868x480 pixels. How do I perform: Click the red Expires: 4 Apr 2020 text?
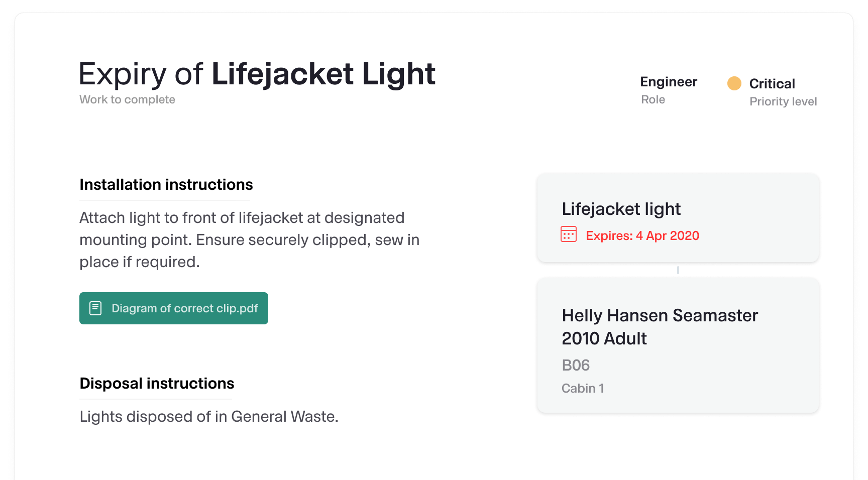pyautogui.click(x=642, y=235)
